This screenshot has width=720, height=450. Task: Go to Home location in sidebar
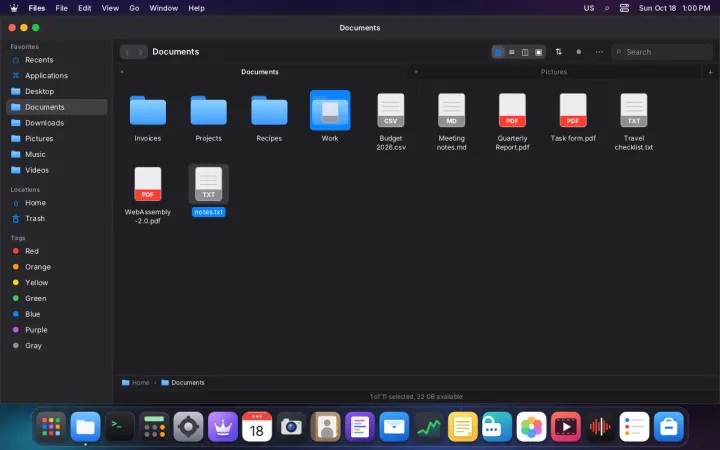(56, 203)
